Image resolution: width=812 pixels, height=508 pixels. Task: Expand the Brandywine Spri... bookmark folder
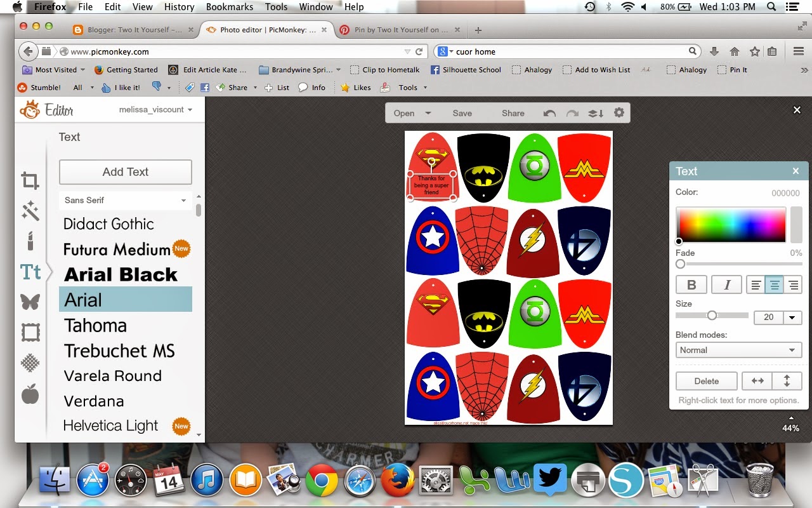coord(299,70)
